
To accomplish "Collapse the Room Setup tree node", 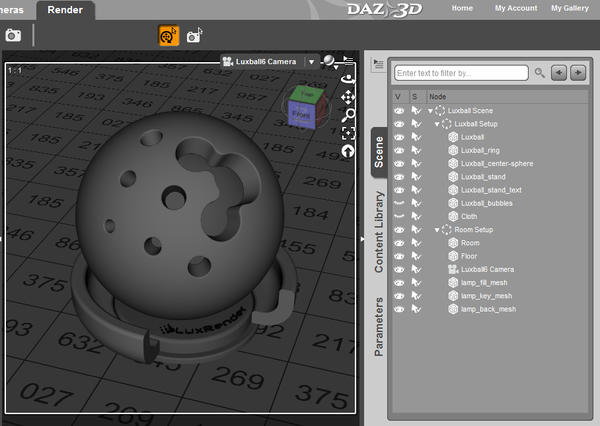I will (437, 230).
